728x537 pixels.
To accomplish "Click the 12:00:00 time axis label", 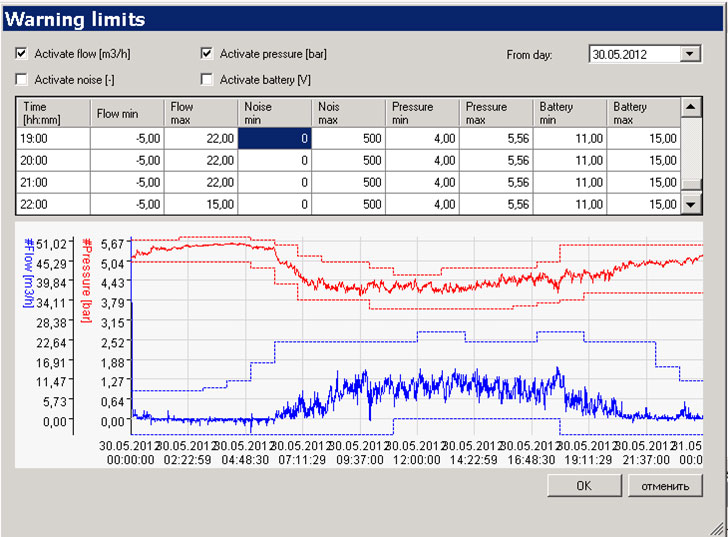I will pyautogui.click(x=416, y=459).
